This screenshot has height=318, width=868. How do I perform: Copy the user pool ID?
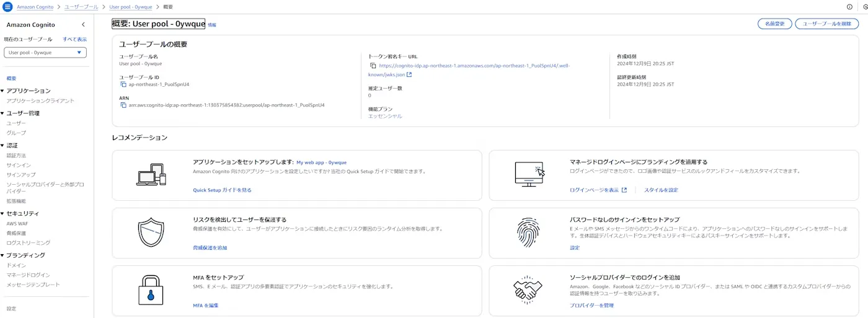click(123, 84)
